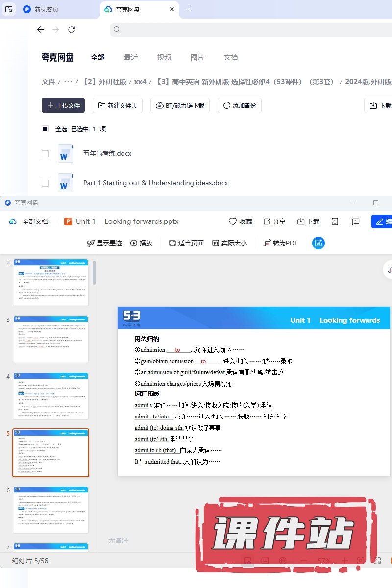Switch to the 图片 tab
The height and width of the screenshot is (588, 392).
(x=197, y=57)
